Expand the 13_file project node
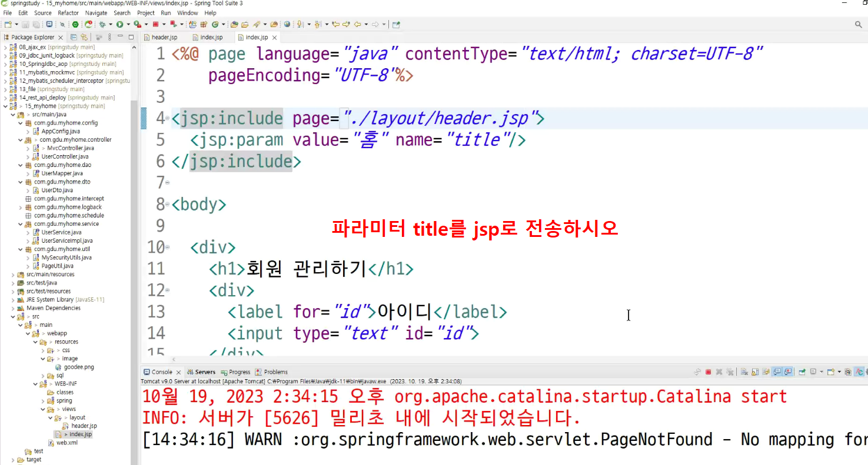The image size is (868, 465). (x=5, y=89)
